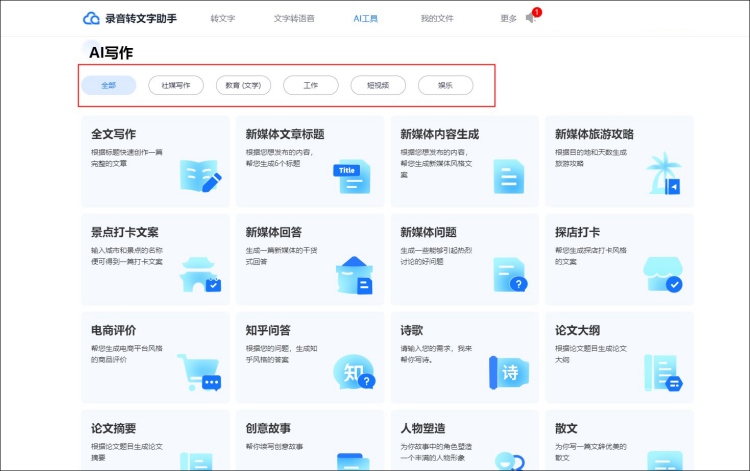Open the 人物塑造 tool title
750x471 pixels.
[x=423, y=428]
